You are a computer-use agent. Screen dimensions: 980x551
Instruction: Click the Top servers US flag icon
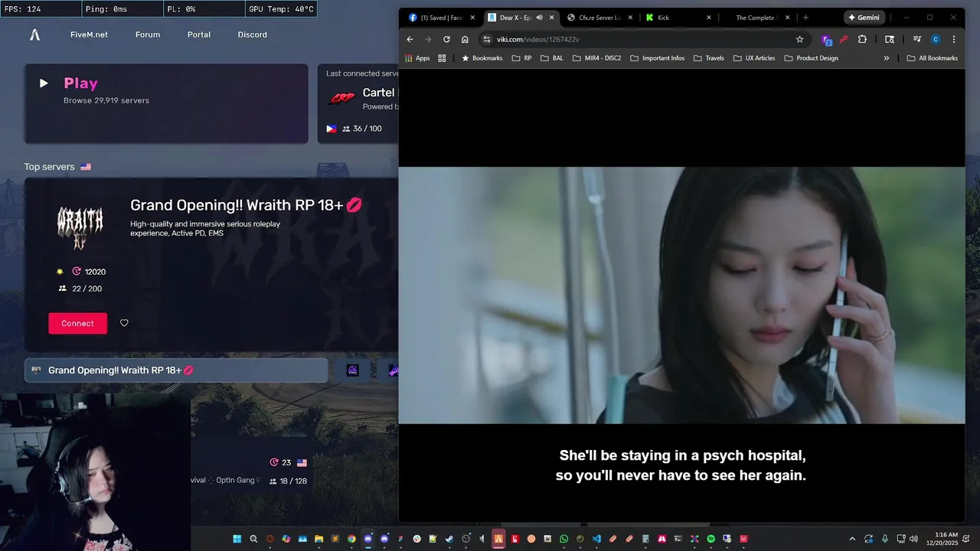pyautogui.click(x=86, y=167)
